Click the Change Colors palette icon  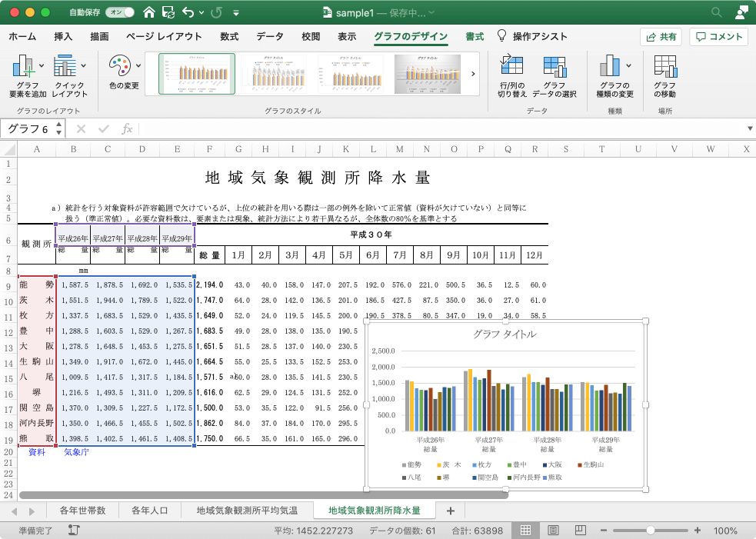click(x=119, y=65)
